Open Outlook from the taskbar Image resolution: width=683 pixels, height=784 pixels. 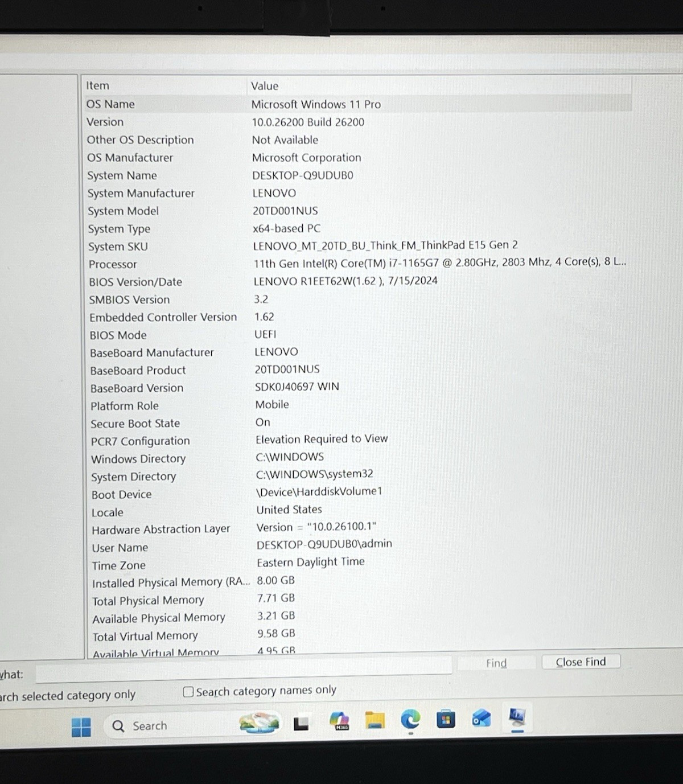[x=482, y=718]
